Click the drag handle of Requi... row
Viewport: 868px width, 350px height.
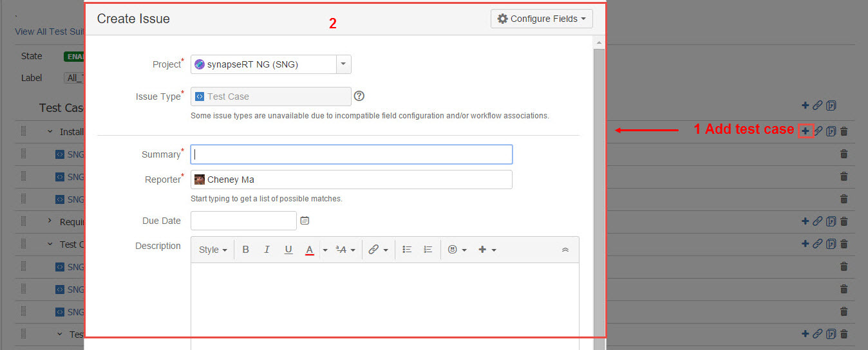pyautogui.click(x=23, y=221)
